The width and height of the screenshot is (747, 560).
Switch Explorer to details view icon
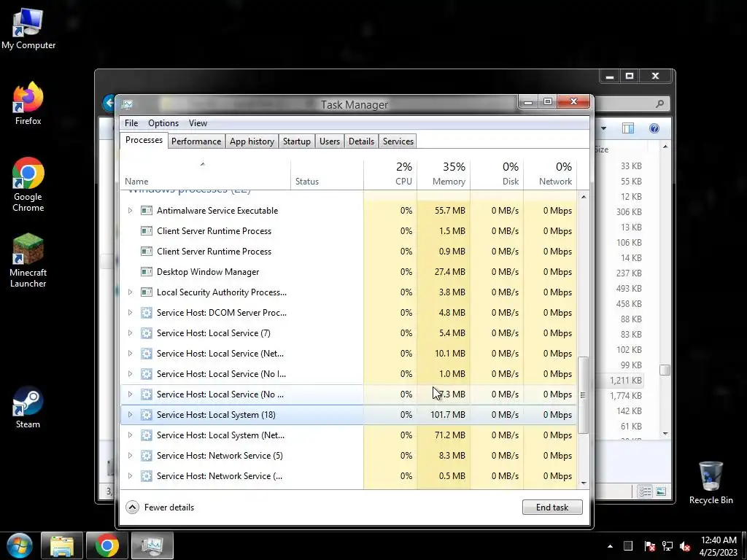coord(645,491)
